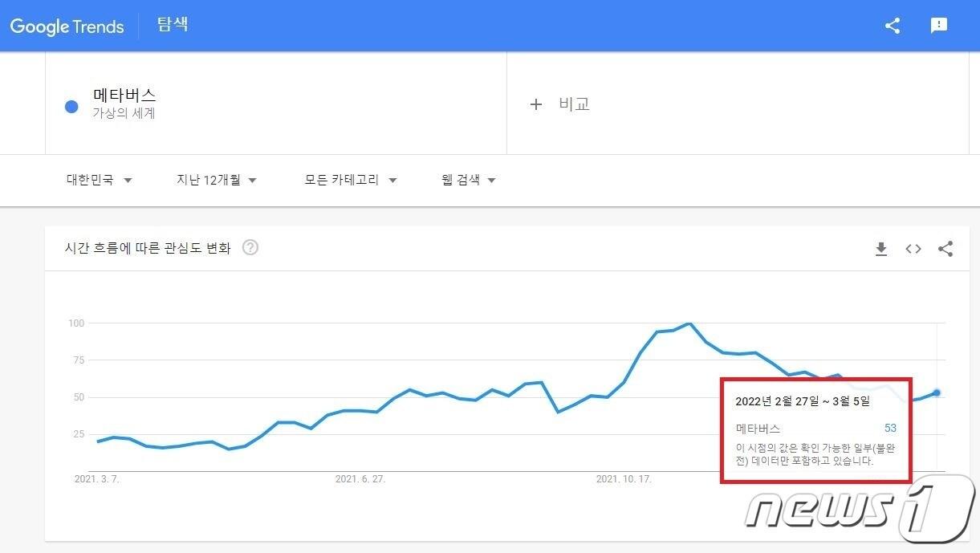Viewport: 980px width, 553px height.
Task: Open the 웹 검색 search type dropdown
Action: click(466, 180)
